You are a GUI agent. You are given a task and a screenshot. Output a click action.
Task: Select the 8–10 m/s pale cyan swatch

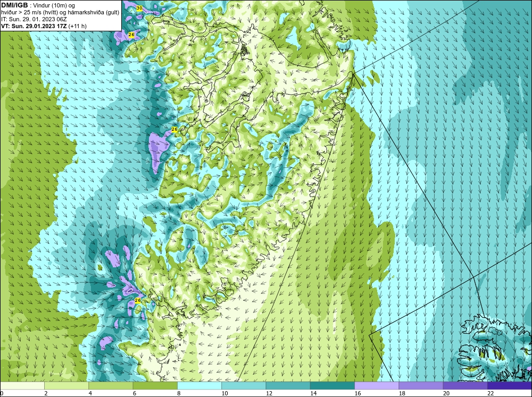199,385
